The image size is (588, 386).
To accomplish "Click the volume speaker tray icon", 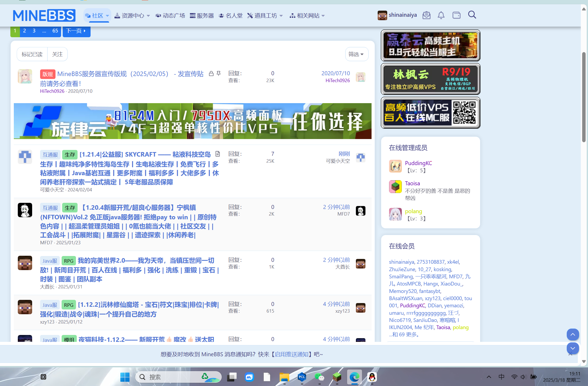I will pos(523,377).
